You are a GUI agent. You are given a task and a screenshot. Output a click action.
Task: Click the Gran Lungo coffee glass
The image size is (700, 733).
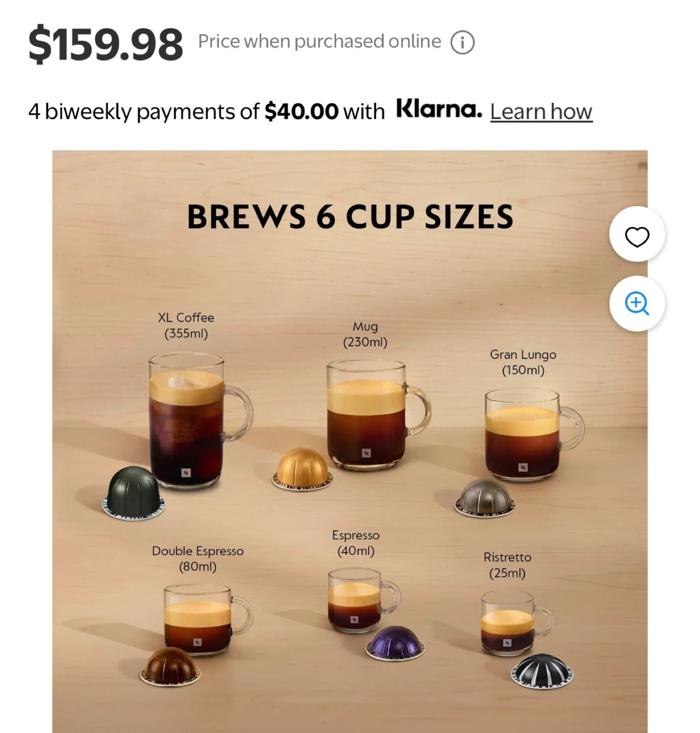[523, 434]
